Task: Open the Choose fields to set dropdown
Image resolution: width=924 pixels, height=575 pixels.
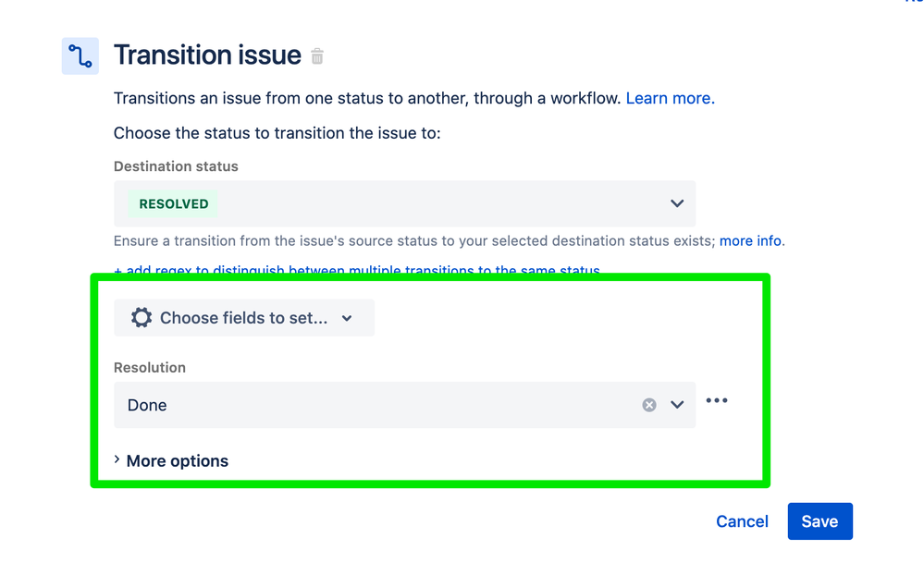Action: point(243,317)
